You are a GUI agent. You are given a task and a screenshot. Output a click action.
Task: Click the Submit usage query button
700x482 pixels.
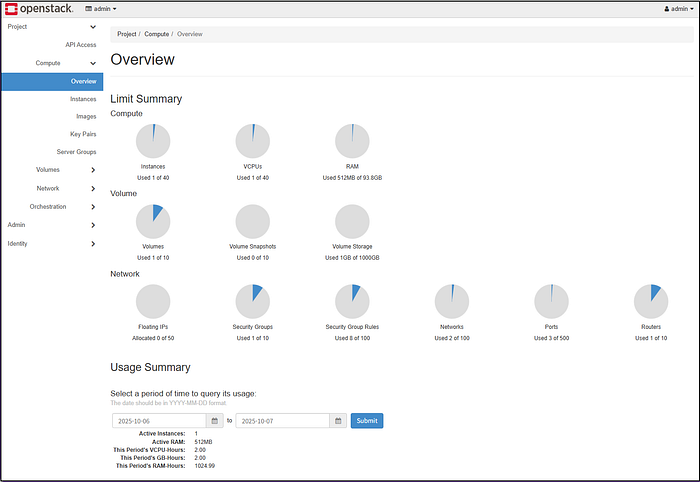(x=367, y=421)
